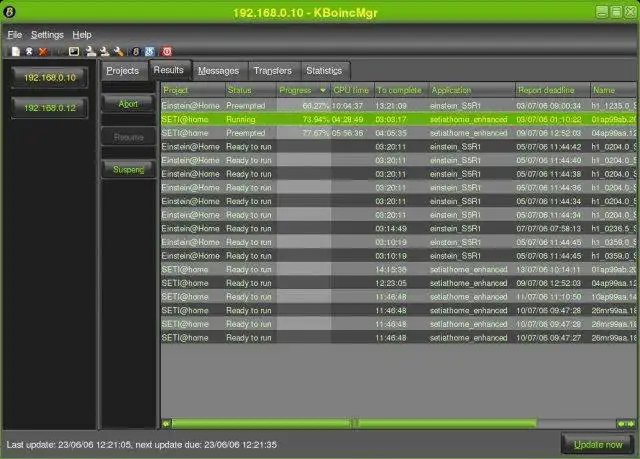
Task: Open the wrench configure toolbar icon
Action: point(119,51)
